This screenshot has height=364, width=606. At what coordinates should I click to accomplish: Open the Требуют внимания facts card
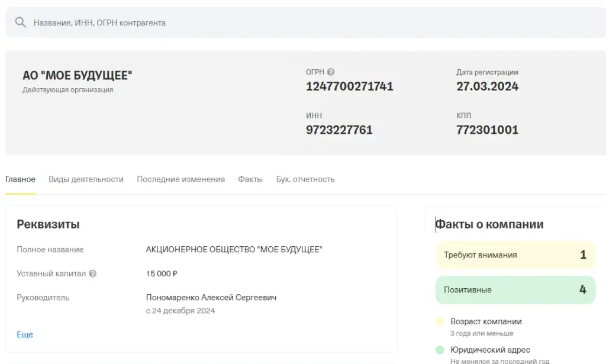click(x=515, y=255)
